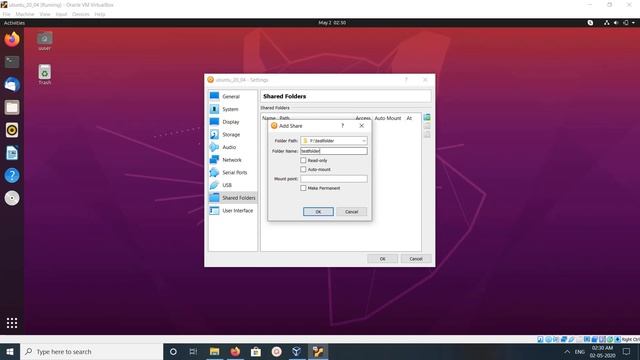This screenshot has height=360, width=640.
Task: Open LibreOffice Writer in the dock
Action: (12, 153)
